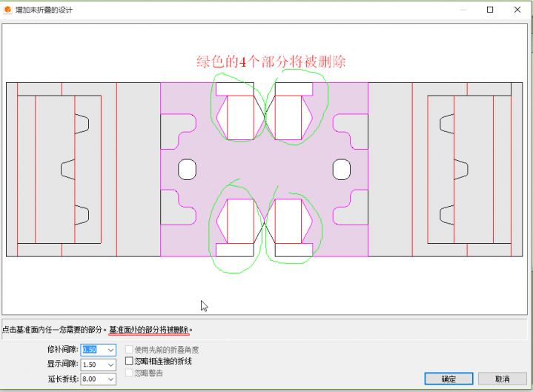The width and height of the screenshot is (533, 392).
Task: Maximize the 增加未折叠的设计 dialog window
Action: (490, 10)
